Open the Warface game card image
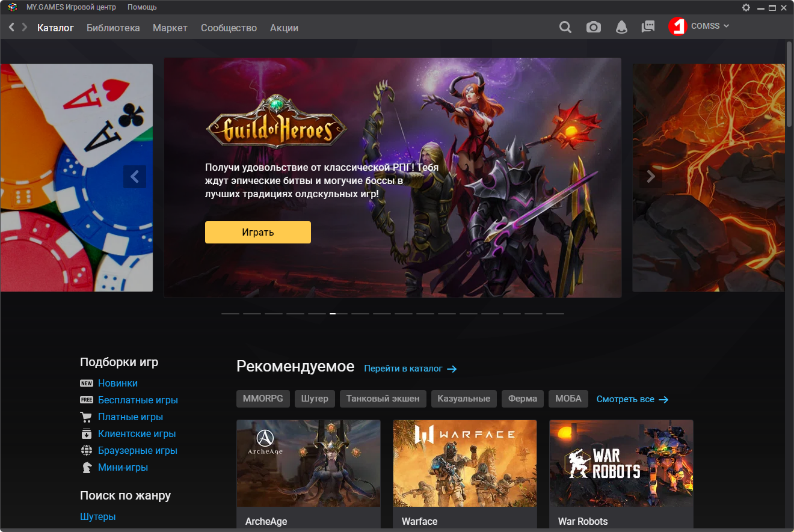Image resolution: width=794 pixels, height=532 pixels. coord(465,463)
